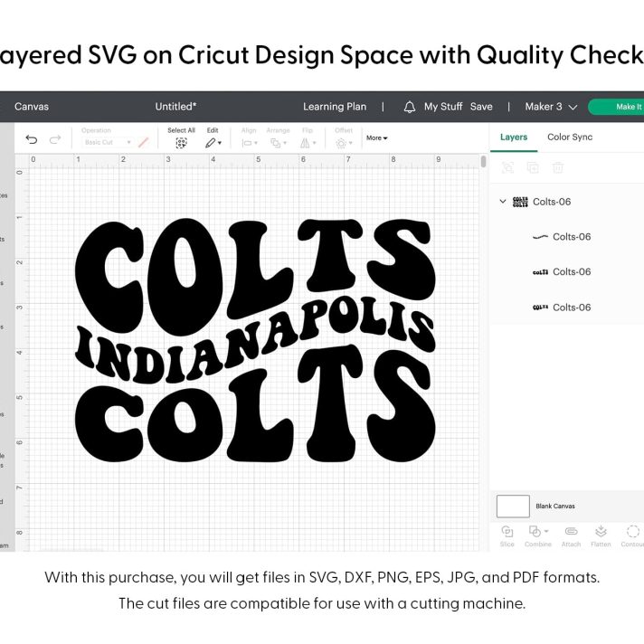644x644 pixels.
Task: Select the middle Colts-06 sublayer with COLTS thumbnail
Action: 567,272
